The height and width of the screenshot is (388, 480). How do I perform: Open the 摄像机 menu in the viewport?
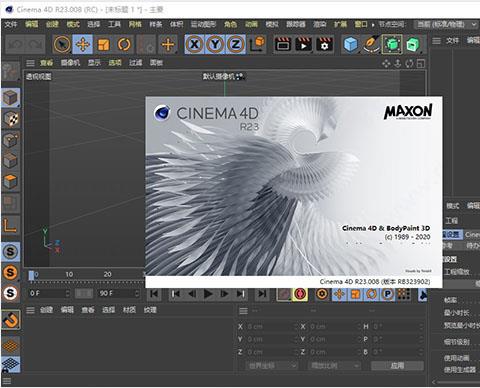tap(70, 63)
